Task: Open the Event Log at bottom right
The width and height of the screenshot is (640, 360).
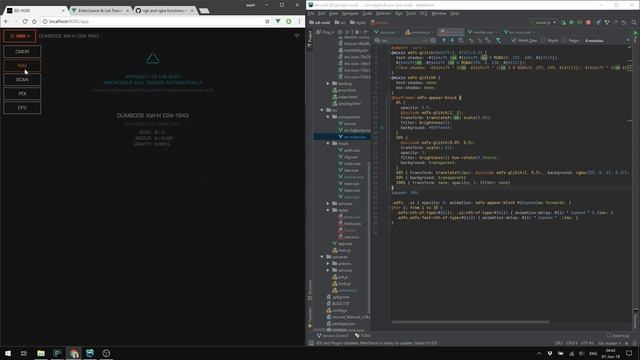Action: [x=618, y=336]
